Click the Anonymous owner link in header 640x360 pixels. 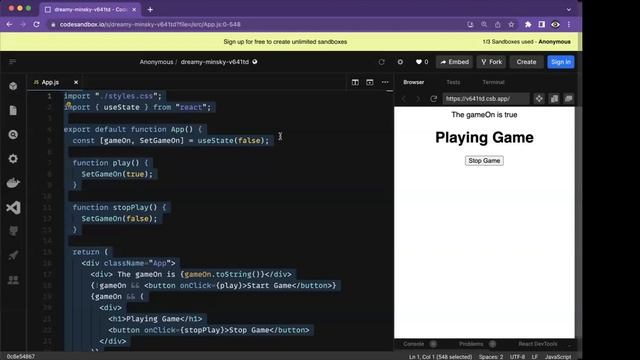(x=156, y=62)
